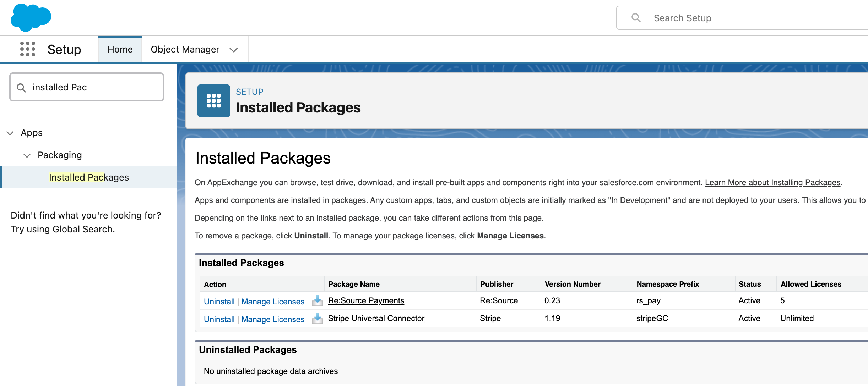Click the Packaging tree item label
Viewport: 868px width, 386px height.
click(60, 155)
